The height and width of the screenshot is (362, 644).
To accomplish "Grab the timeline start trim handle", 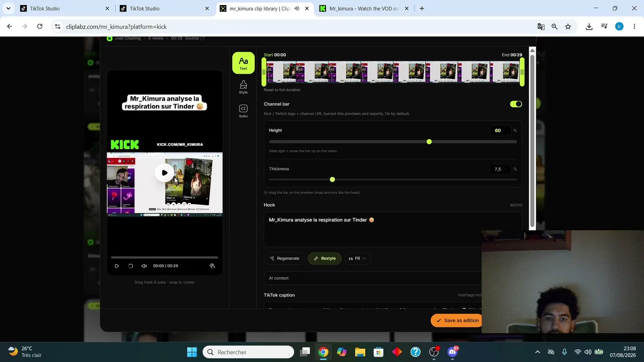I will 264,72.
